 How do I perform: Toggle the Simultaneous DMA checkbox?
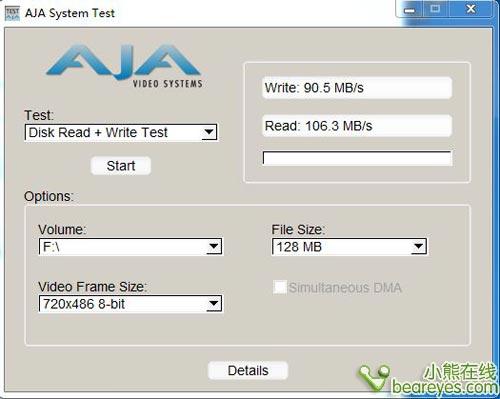pyautogui.click(x=279, y=287)
